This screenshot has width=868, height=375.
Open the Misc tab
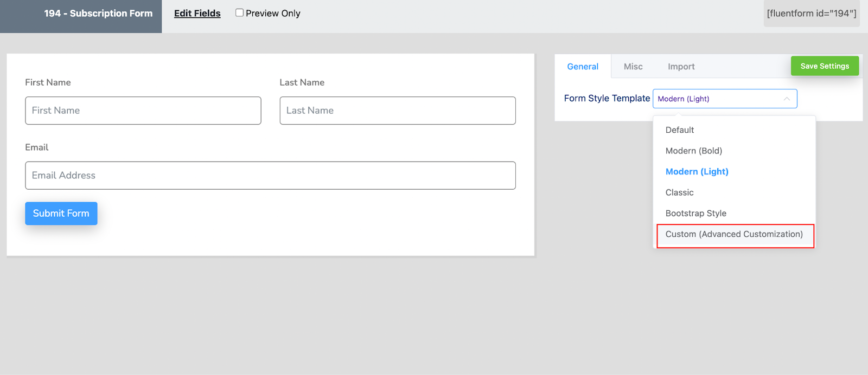pos(633,67)
